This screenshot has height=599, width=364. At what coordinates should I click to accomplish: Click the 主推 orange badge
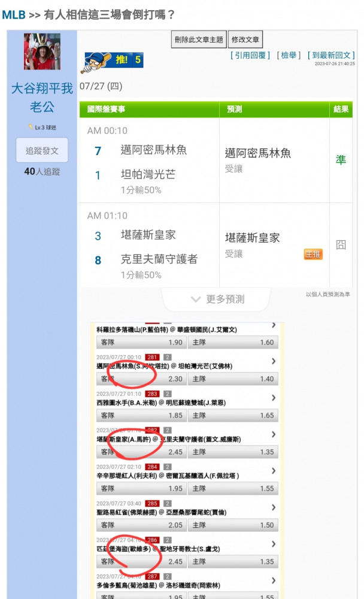[313, 254]
